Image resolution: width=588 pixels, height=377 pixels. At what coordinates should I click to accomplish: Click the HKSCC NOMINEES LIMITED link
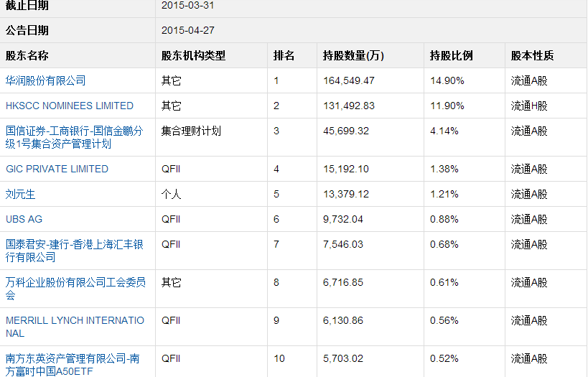(x=70, y=106)
